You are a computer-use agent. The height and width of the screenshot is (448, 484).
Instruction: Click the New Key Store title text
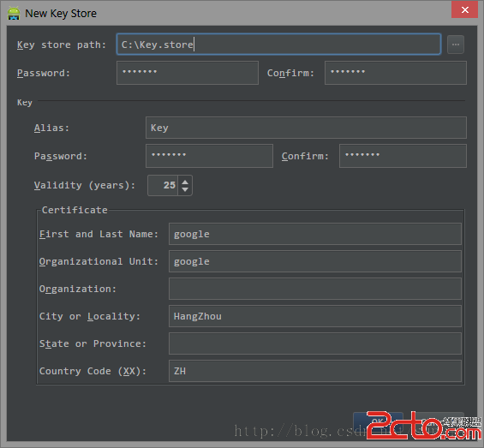[x=61, y=14]
